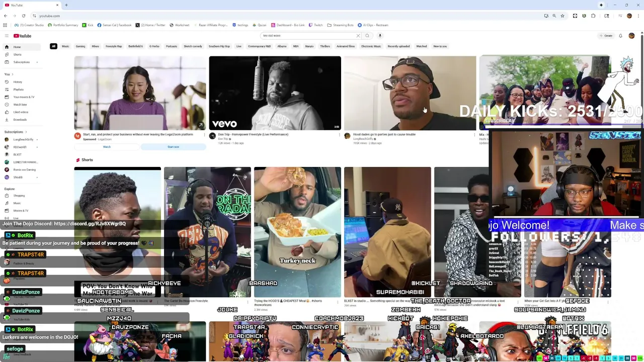
Task: Open the Creator Studio bookmark
Action: tap(30, 25)
